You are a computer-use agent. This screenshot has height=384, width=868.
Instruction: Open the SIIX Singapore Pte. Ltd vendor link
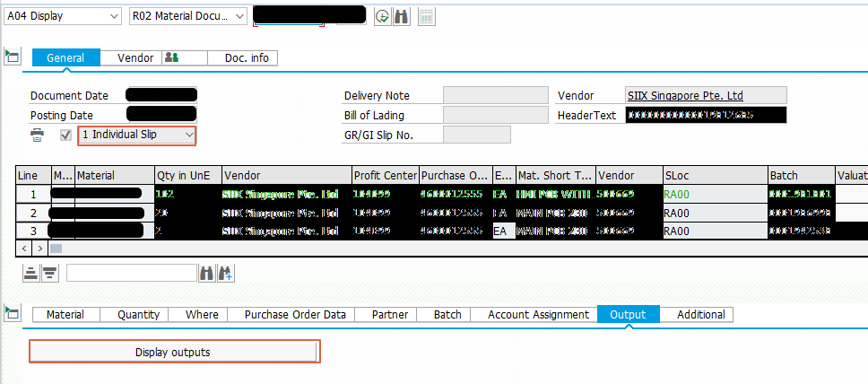coord(685,95)
